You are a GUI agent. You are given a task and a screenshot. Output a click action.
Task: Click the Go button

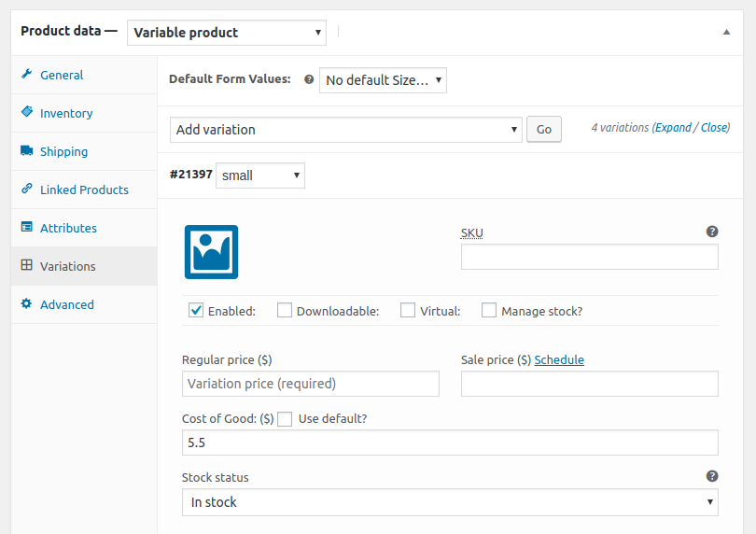pyautogui.click(x=544, y=129)
